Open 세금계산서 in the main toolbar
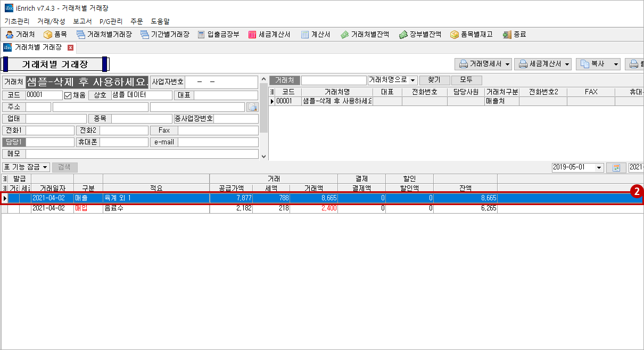Viewport: 644px width, 350px height. [269, 34]
